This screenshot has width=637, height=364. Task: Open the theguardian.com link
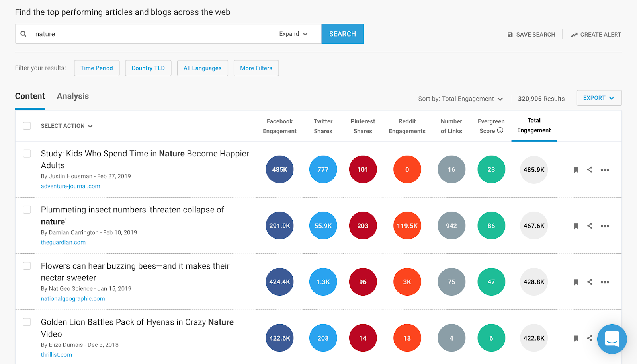[63, 242]
